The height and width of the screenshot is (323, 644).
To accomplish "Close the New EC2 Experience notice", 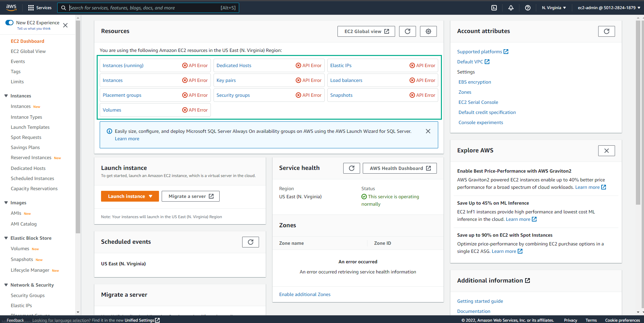I will [65, 25].
